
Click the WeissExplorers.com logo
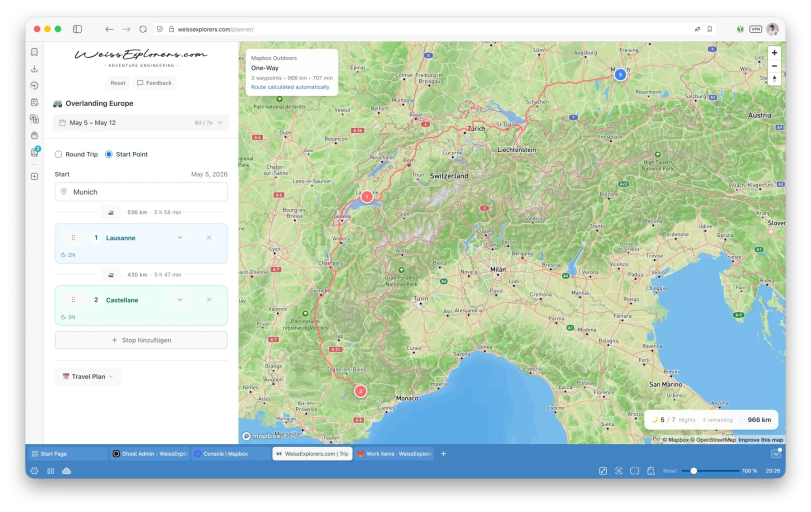(141, 56)
